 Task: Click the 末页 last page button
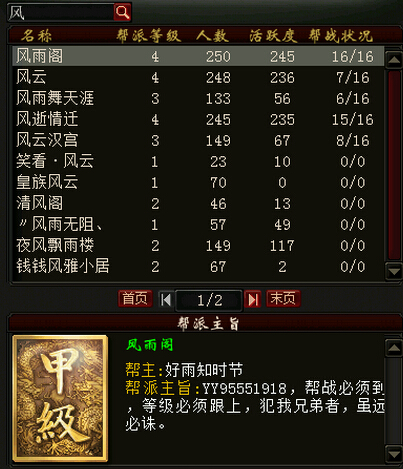click(x=283, y=298)
